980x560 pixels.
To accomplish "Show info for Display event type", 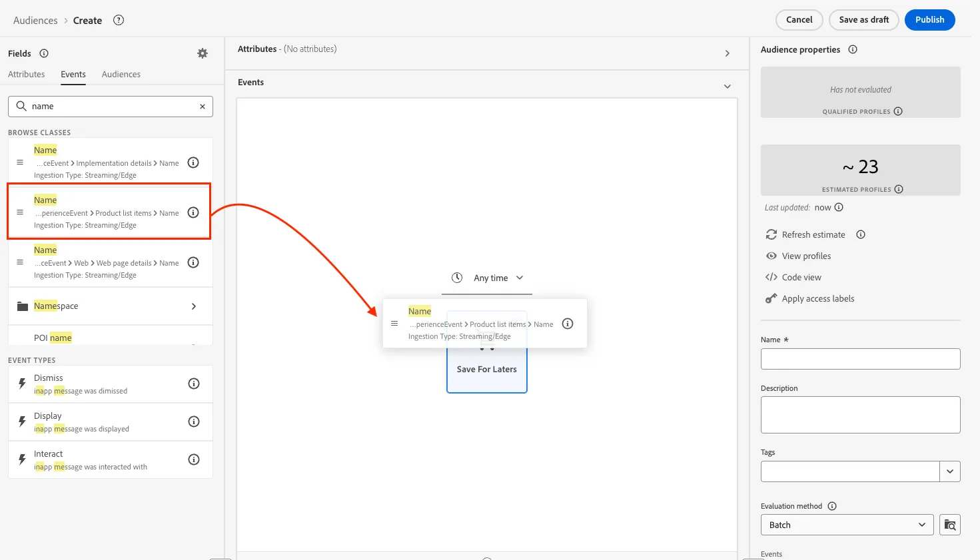I will point(194,421).
